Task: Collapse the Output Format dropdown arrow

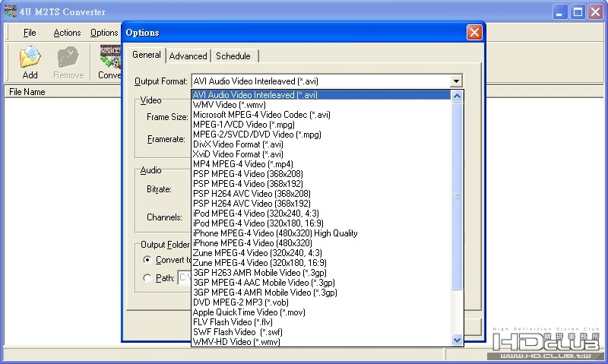Action: pos(456,81)
